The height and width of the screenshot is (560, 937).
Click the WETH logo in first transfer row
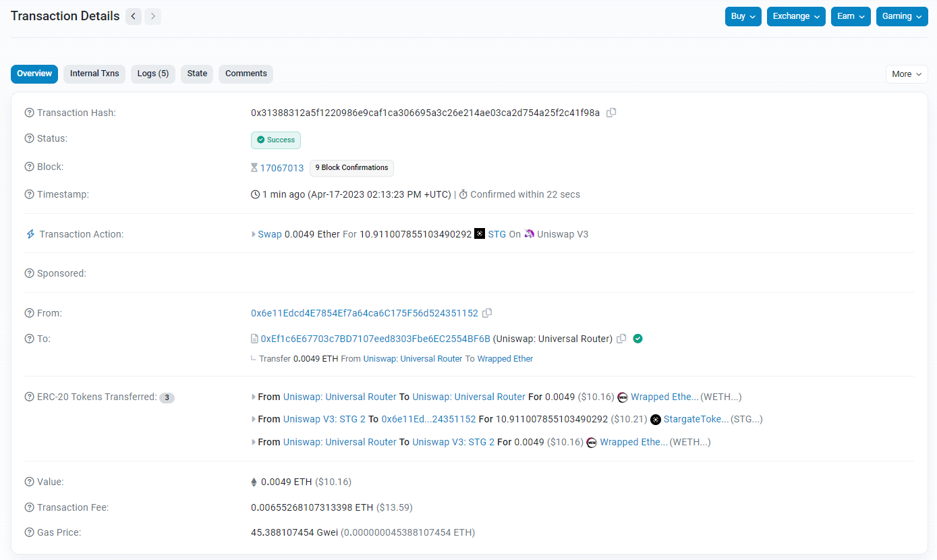tap(622, 397)
